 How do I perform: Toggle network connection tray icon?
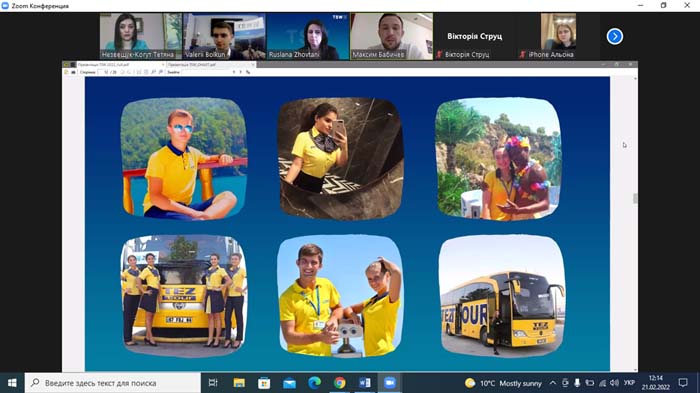point(602,383)
